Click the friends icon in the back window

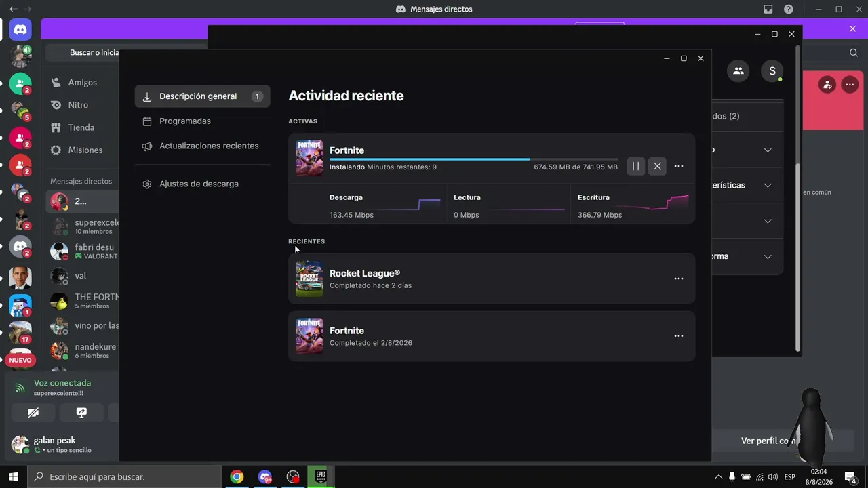738,71
